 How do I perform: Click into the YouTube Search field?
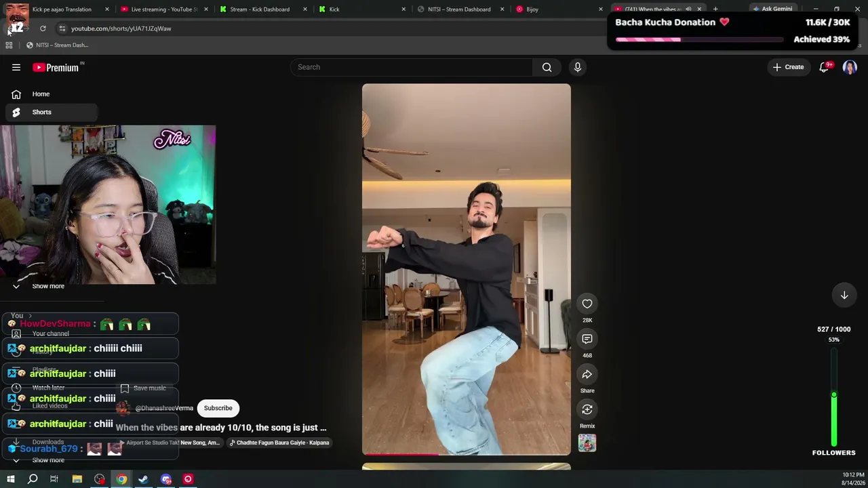click(x=412, y=67)
